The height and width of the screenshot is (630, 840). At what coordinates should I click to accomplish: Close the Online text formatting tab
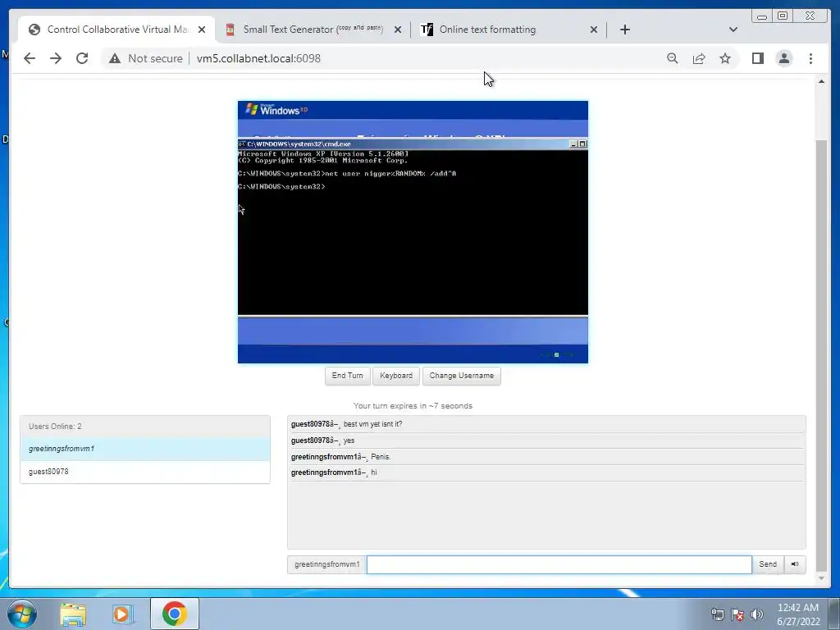coord(594,30)
